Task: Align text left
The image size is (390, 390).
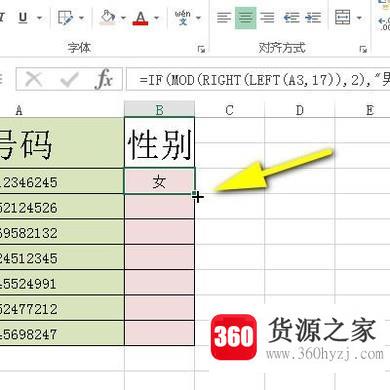Action: 224,18
